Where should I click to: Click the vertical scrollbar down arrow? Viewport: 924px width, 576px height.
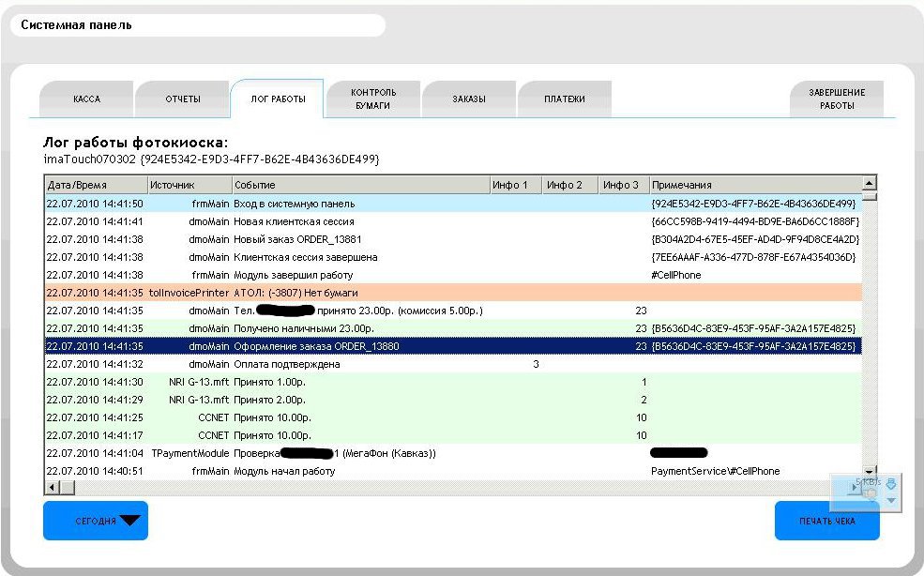[870, 472]
